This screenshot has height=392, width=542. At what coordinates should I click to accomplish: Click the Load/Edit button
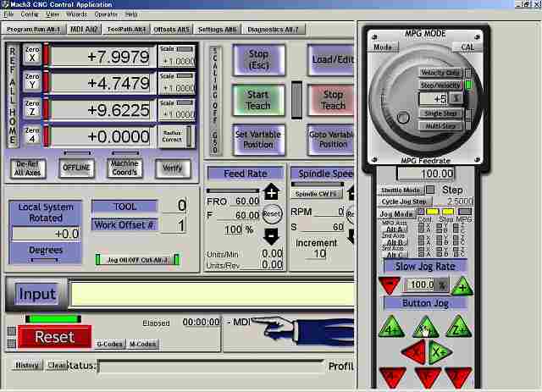[330, 59]
